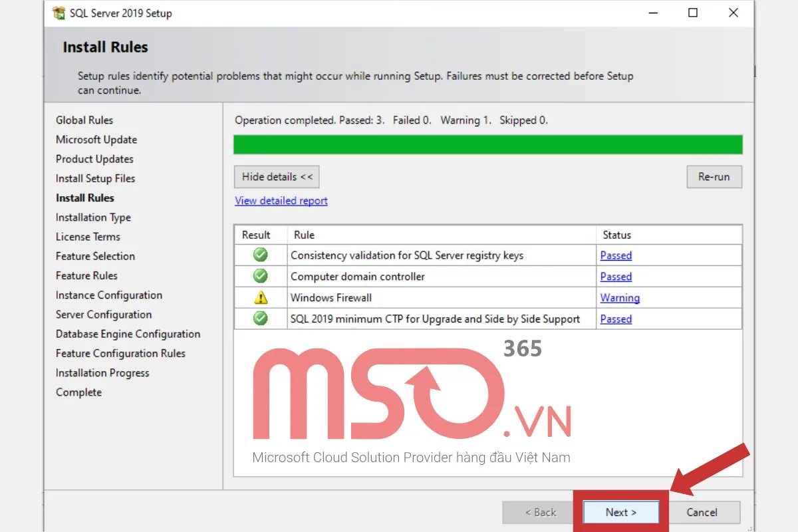Open the Warning link for Windows Firewall
This screenshot has width=798, height=532.
point(619,297)
